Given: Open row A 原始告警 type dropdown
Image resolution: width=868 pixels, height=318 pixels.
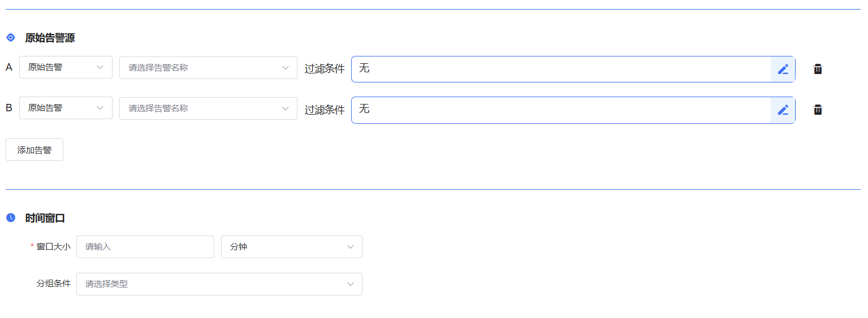Looking at the screenshot, I should [x=66, y=67].
